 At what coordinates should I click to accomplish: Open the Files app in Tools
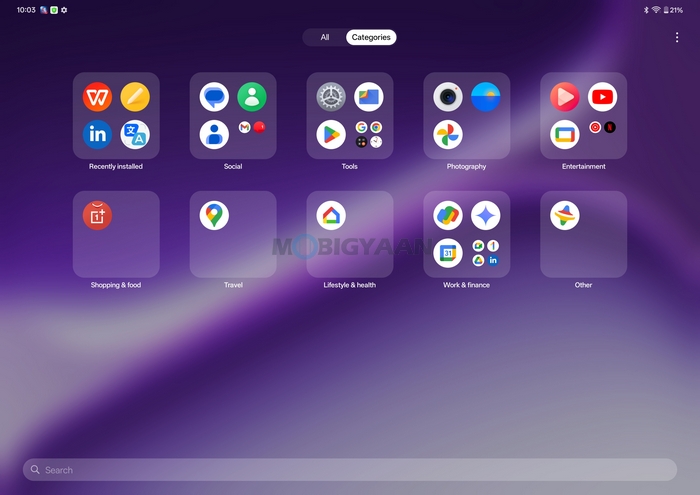pyautogui.click(x=369, y=97)
